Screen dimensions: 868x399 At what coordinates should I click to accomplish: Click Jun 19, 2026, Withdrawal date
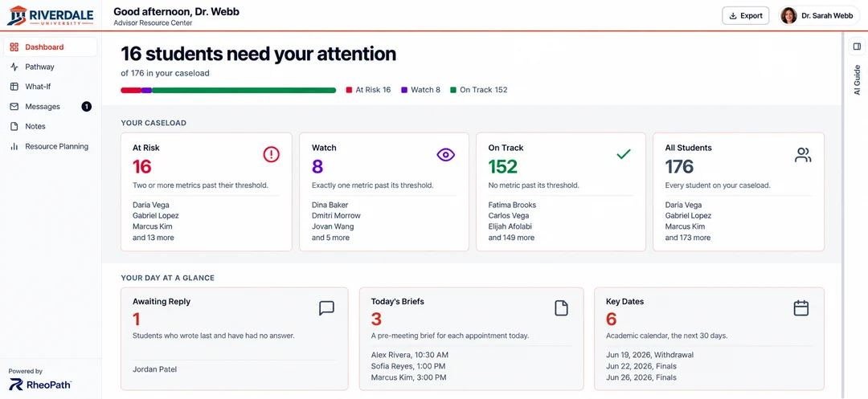pos(650,355)
